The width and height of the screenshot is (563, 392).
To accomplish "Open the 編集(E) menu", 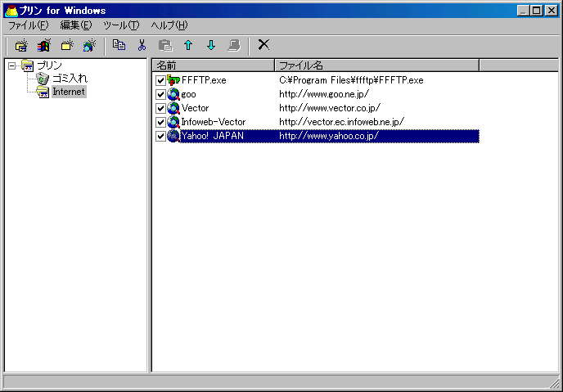I will pos(76,25).
